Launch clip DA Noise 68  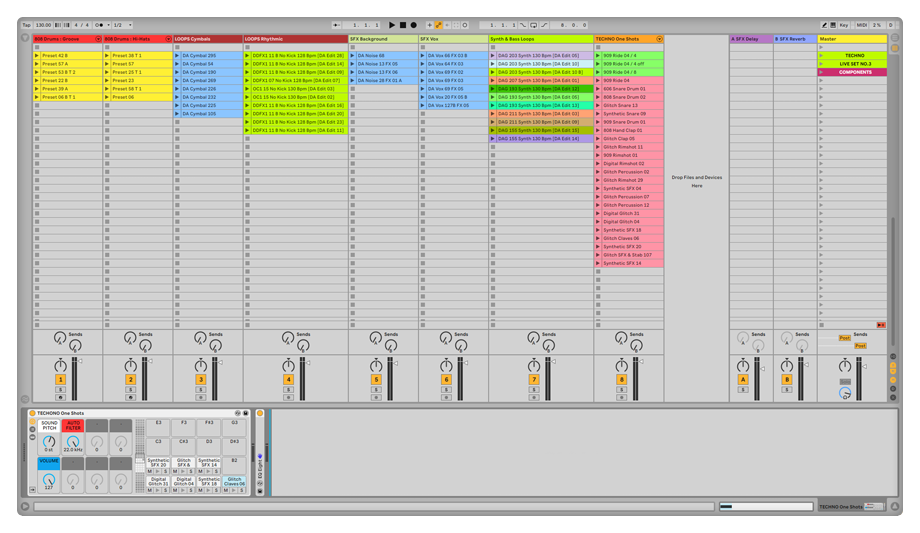click(353, 56)
